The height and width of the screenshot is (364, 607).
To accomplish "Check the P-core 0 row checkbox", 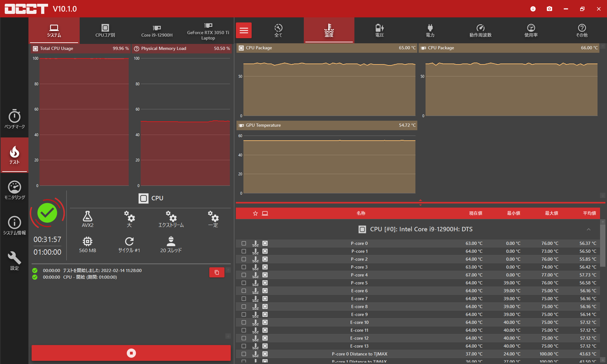I will coord(244,243).
